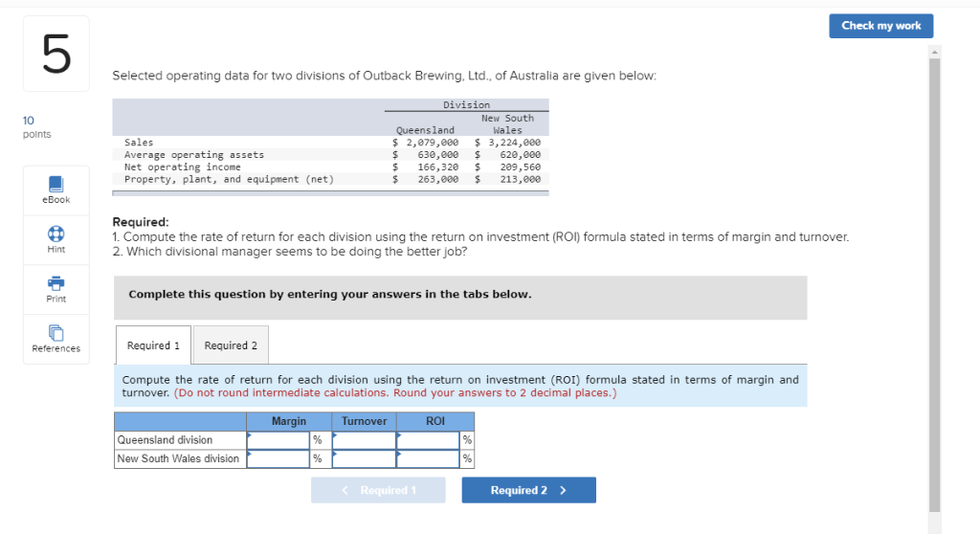Click the Margin column header
Screen dimensions: 980x534
(289, 421)
